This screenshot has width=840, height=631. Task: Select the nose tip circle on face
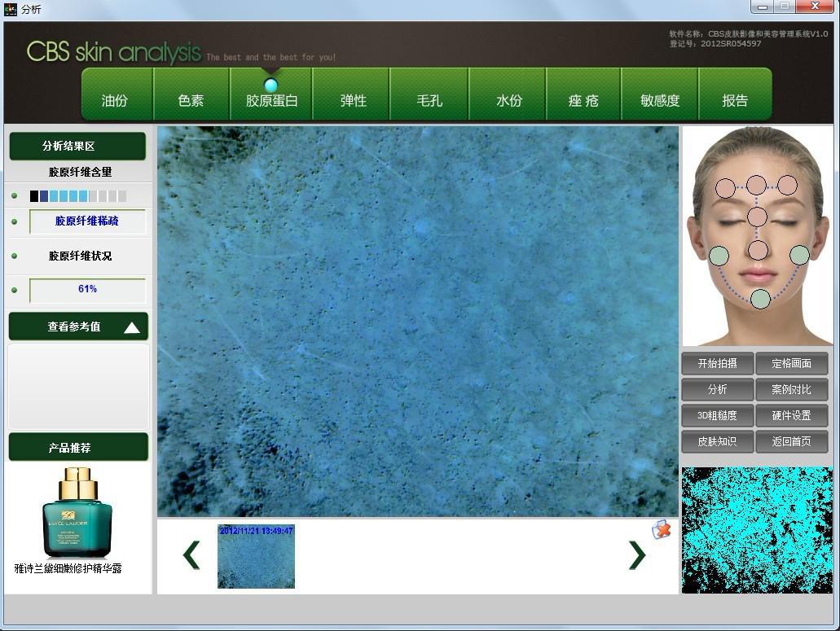click(758, 250)
